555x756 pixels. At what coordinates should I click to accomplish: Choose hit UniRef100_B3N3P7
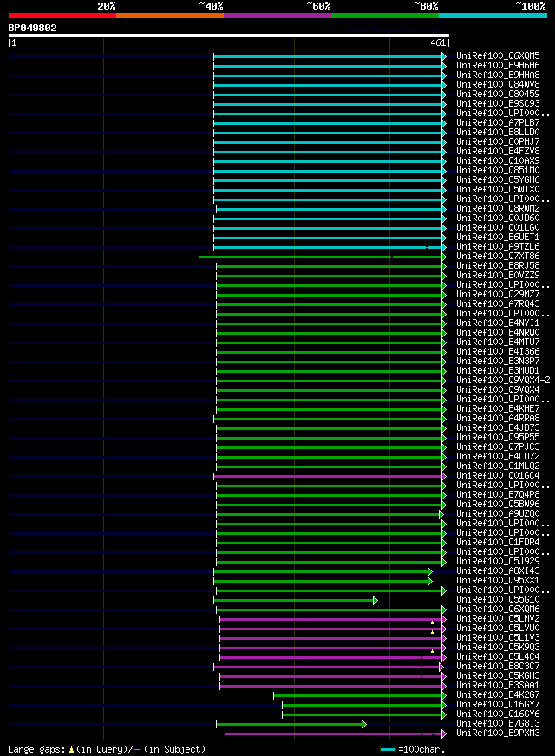pos(498,362)
